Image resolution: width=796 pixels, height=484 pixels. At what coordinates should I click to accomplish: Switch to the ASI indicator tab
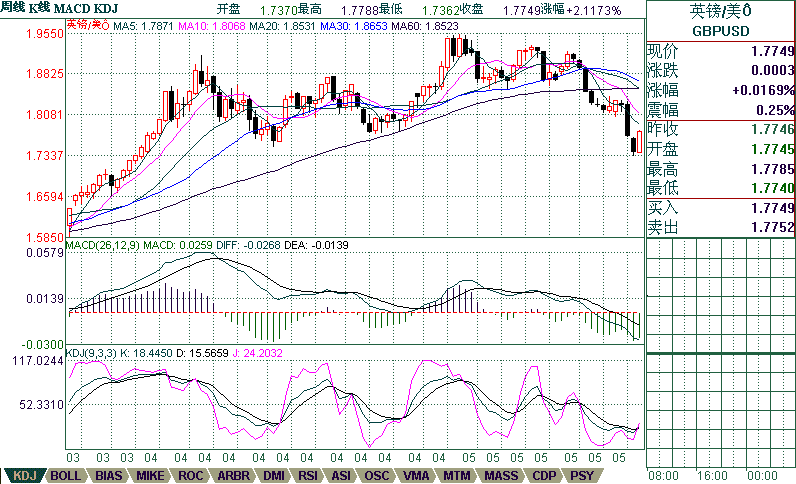click(x=341, y=476)
